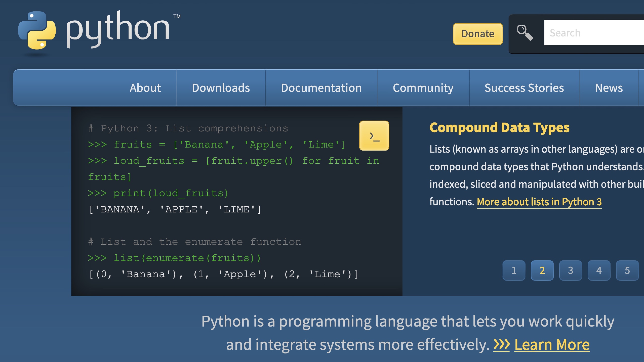Launch the interactive shell terminal icon
644x362 pixels.
point(374,136)
